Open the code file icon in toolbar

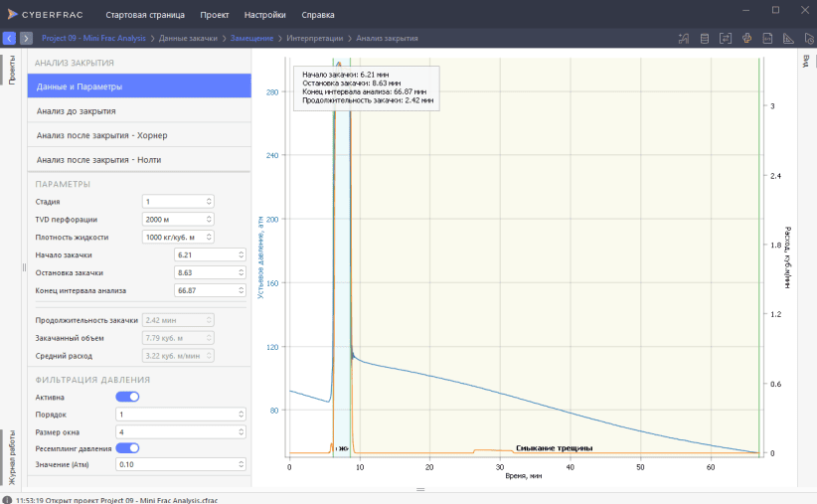coord(766,38)
